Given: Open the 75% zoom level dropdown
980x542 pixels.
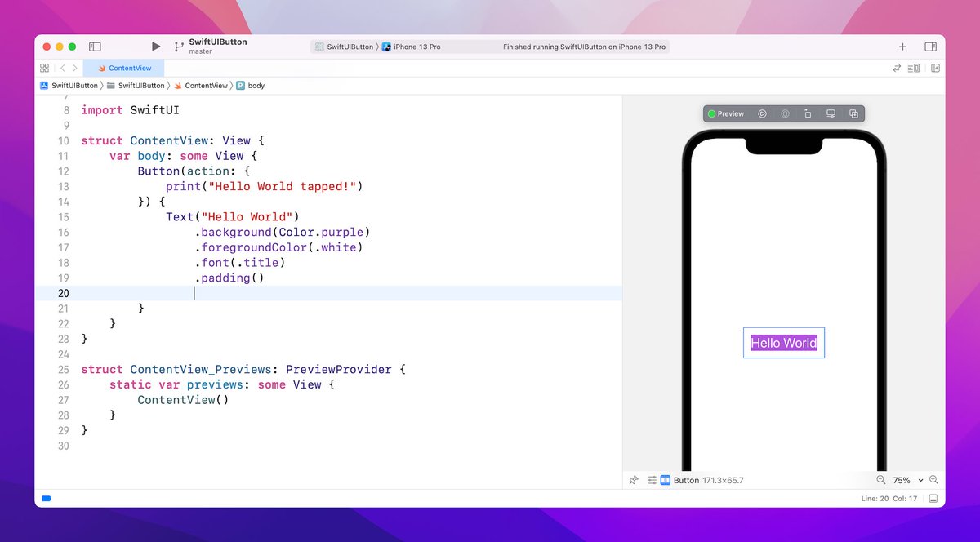Looking at the screenshot, I should (908, 480).
